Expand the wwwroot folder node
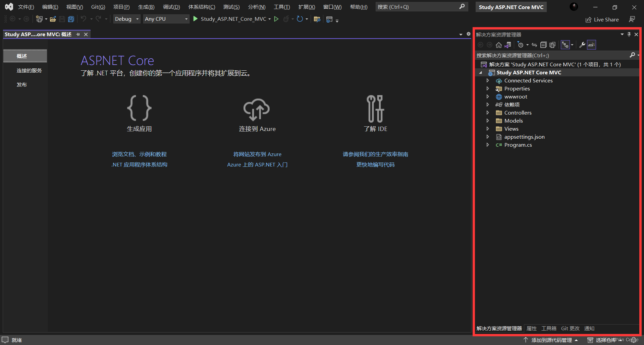Viewport: 644px width, 345px height. (x=488, y=97)
